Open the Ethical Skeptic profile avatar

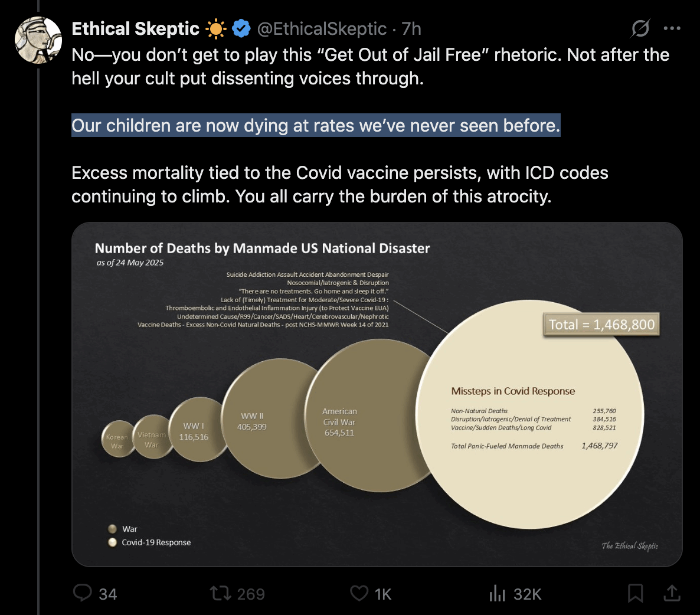(38, 40)
